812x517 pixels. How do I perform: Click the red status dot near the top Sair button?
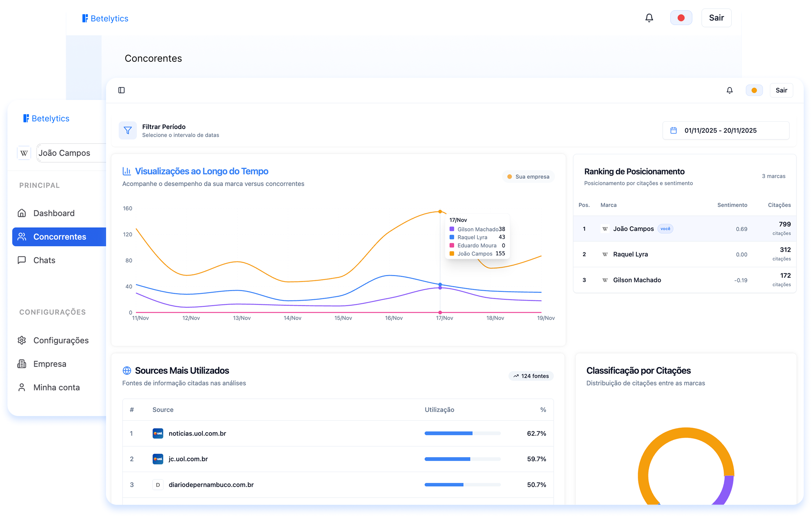(x=681, y=18)
